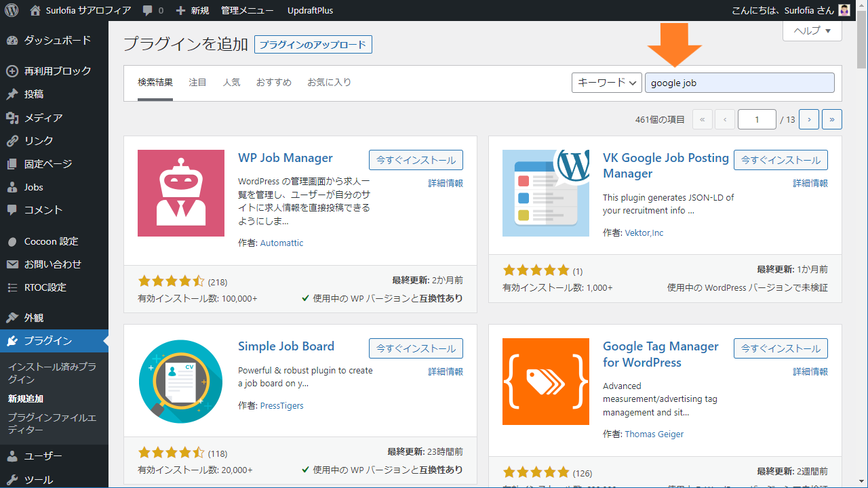This screenshot has width=868, height=488.
Task: Open プラグインファイルエディター submenu item
Action: [52, 424]
